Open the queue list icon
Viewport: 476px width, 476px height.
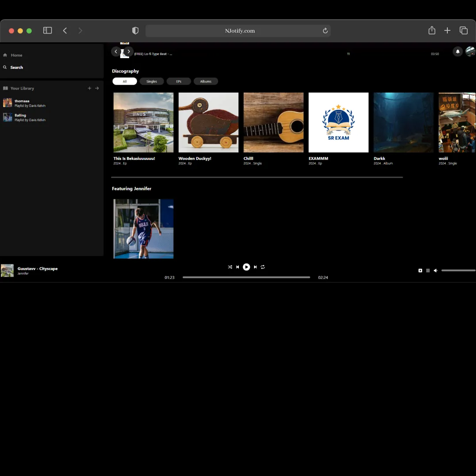[x=428, y=271]
